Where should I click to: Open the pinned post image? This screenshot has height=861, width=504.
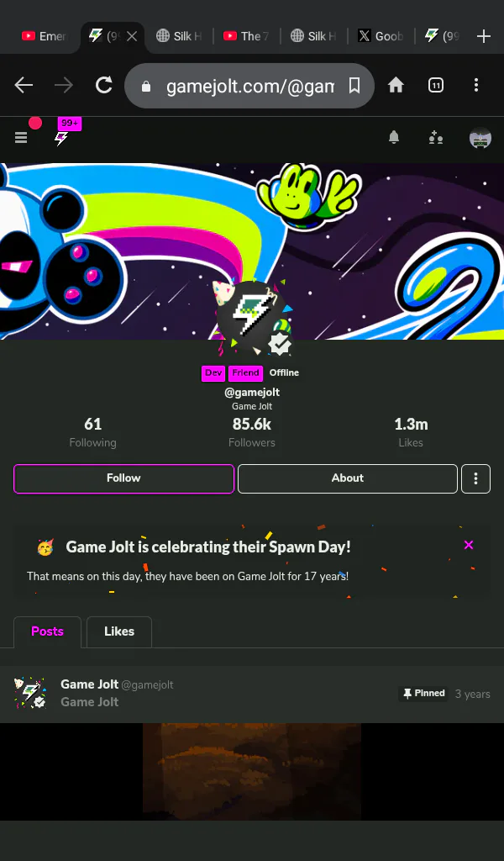[x=252, y=772]
